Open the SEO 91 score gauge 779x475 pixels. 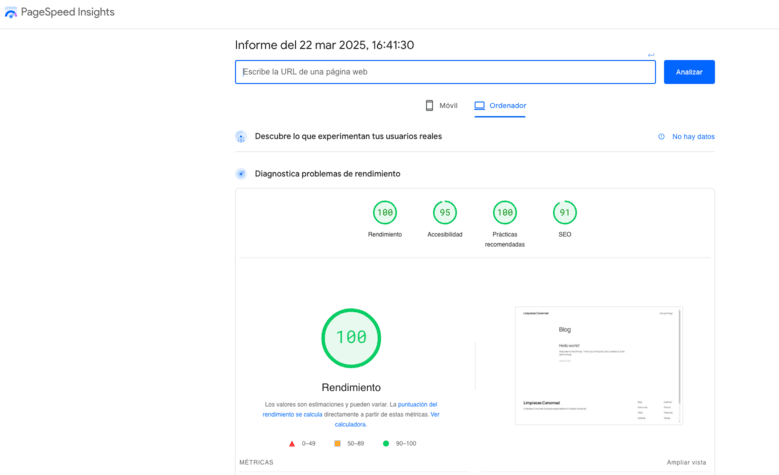pyautogui.click(x=565, y=212)
